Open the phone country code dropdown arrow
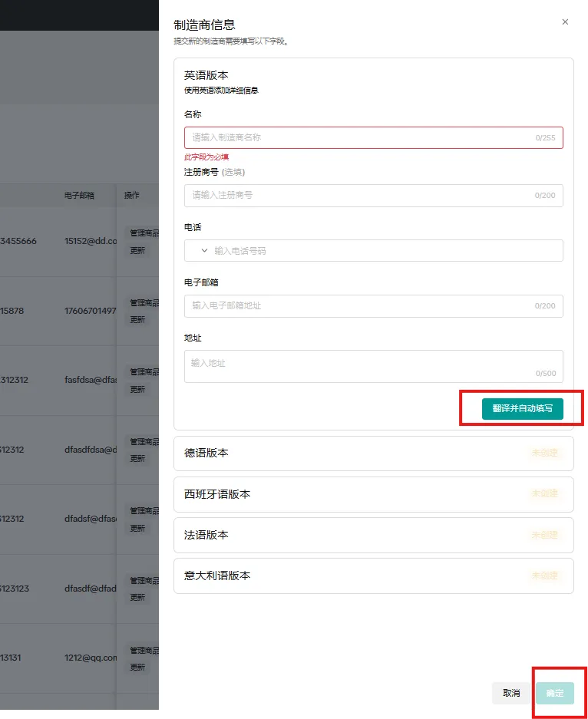This screenshot has width=588, height=719. tap(204, 250)
